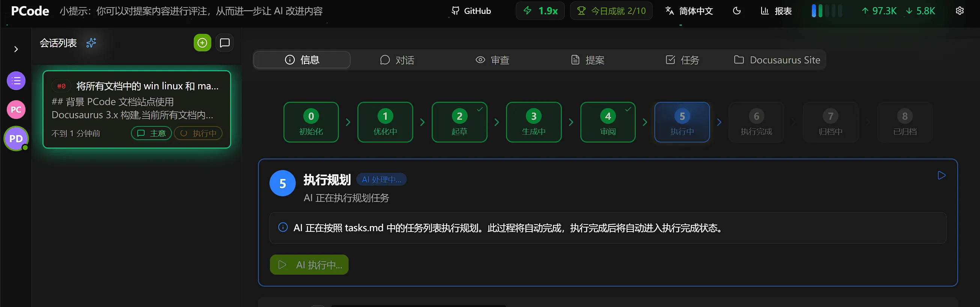This screenshot has width=980, height=307.
Task: Click the #0 session number badge
Action: 61,86
